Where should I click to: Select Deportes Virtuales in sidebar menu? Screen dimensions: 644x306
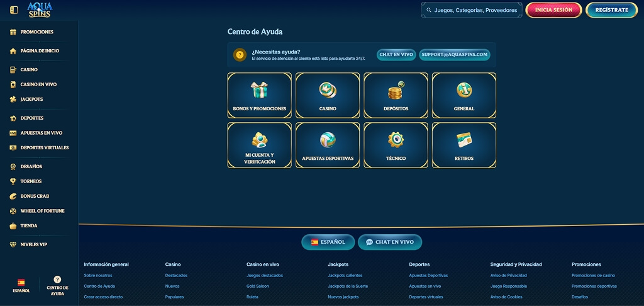coord(45,148)
